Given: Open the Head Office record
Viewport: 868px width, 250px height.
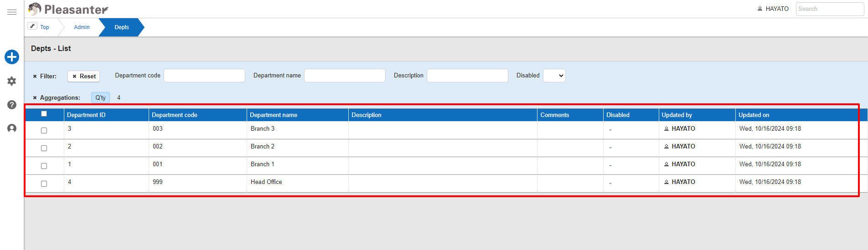Looking at the screenshot, I should pos(266,182).
